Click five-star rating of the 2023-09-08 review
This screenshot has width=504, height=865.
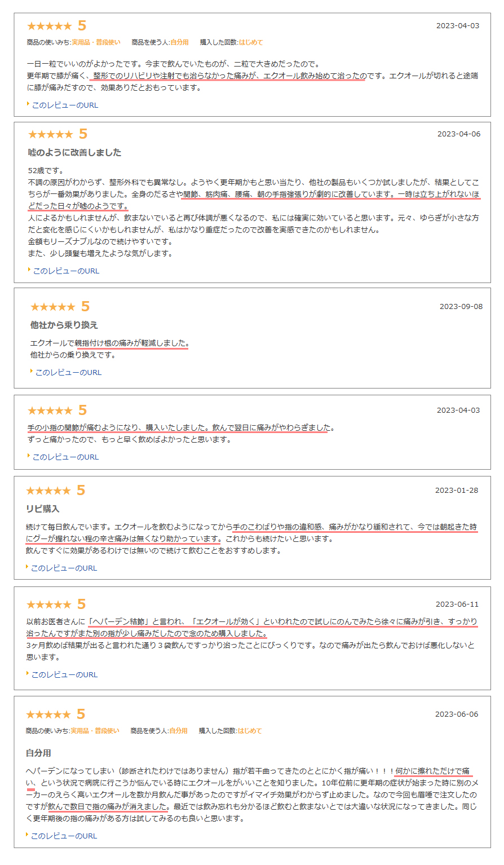click(52, 307)
